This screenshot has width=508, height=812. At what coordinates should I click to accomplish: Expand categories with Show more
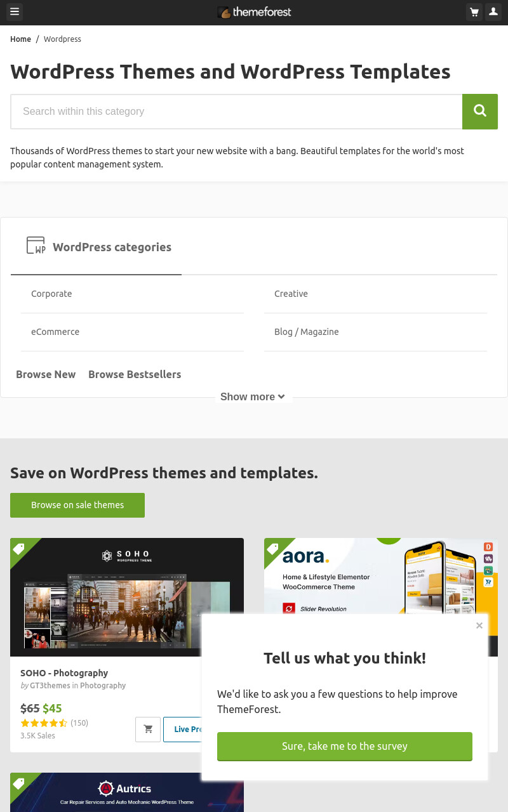(x=253, y=396)
